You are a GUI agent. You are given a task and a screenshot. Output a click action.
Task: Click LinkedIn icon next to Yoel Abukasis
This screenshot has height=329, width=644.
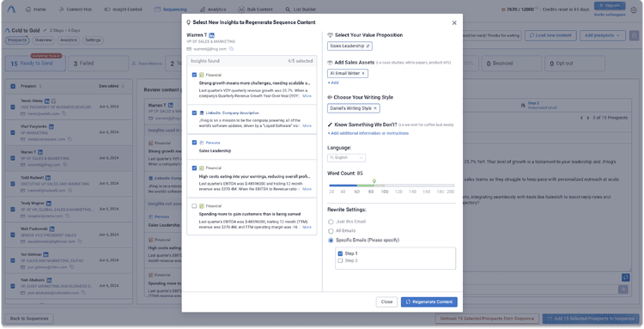pyautogui.click(x=49, y=280)
